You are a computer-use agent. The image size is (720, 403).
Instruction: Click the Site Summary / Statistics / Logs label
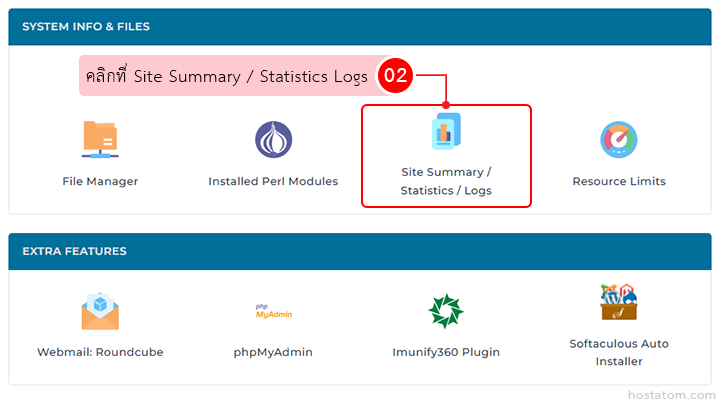click(446, 181)
